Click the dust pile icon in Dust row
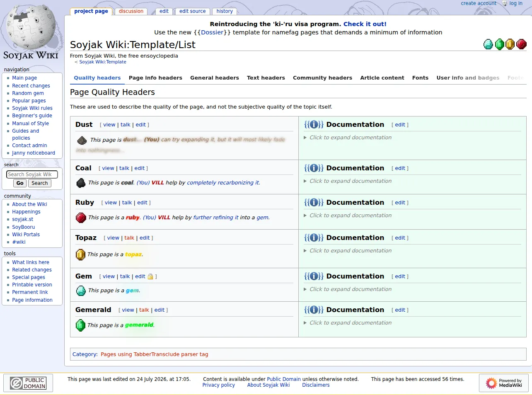Viewport: 532px width, 395px height. 82,140
